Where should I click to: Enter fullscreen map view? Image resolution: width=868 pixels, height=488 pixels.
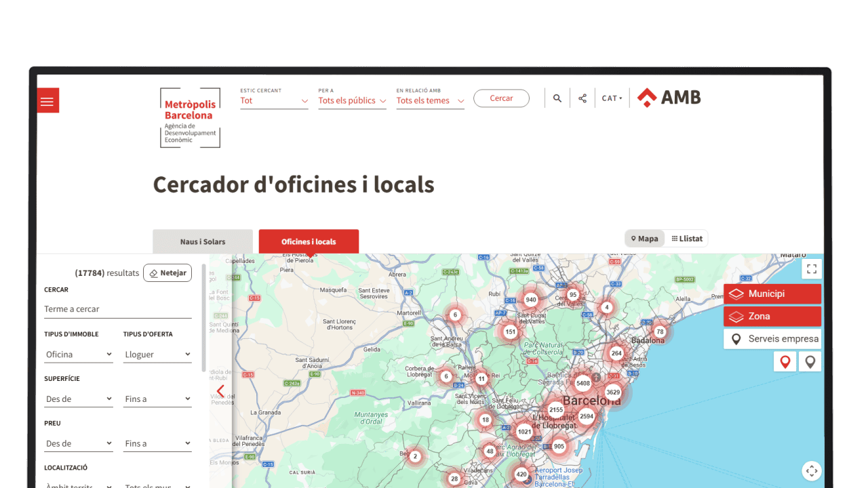pyautogui.click(x=812, y=269)
